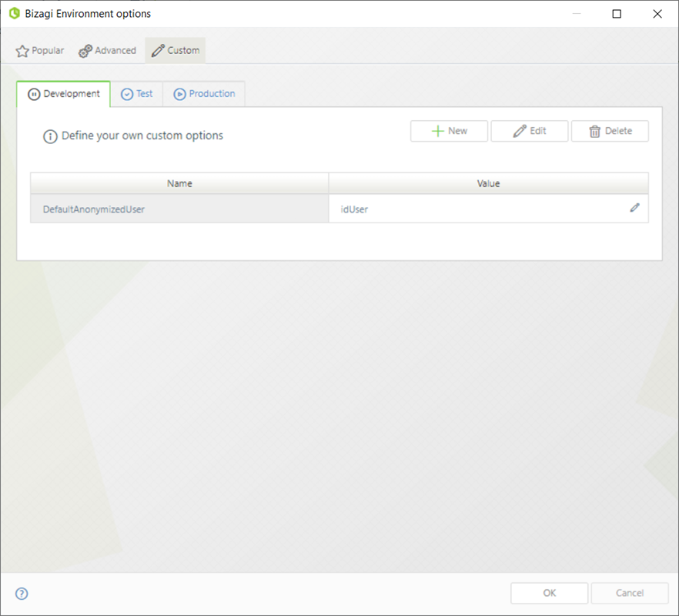Close the Bizagi Environment options window
The height and width of the screenshot is (616, 679).
[x=657, y=14]
